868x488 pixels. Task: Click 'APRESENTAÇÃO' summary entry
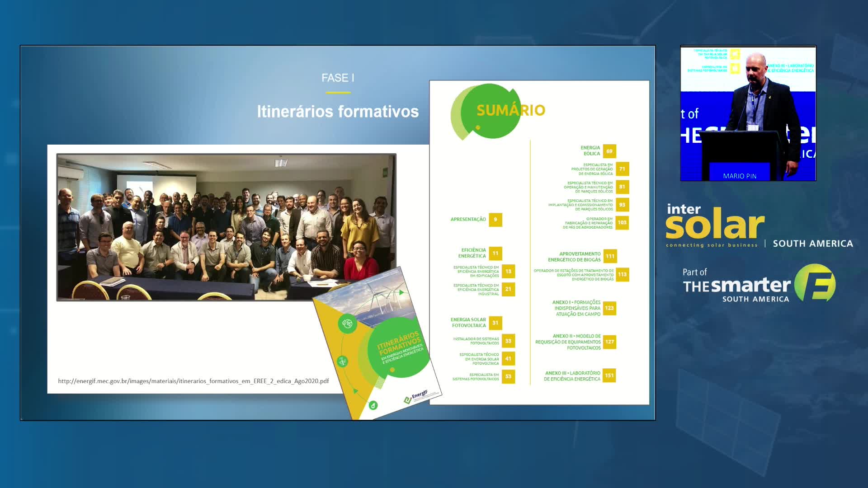(468, 219)
